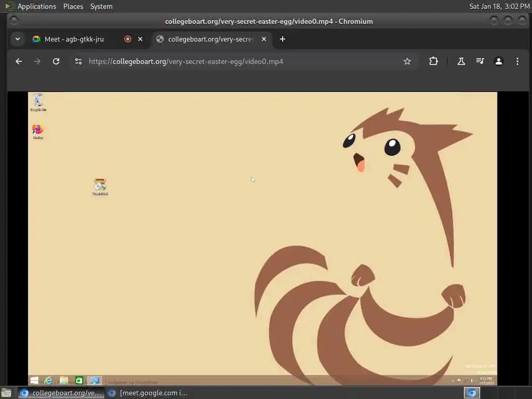Screen dimensions: 532x399
Task: Bookmark this page with the star
Action: pyautogui.click(x=407, y=61)
